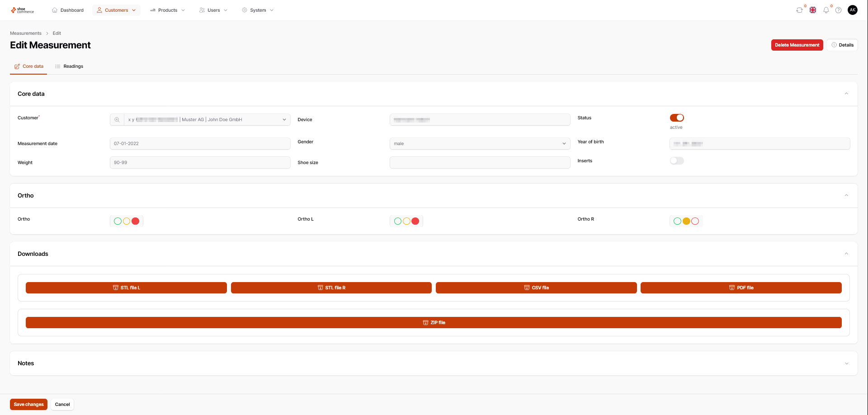Image resolution: width=868 pixels, height=415 pixels.
Task: Click the customer search magnifier icon
Action: (117, 120)
